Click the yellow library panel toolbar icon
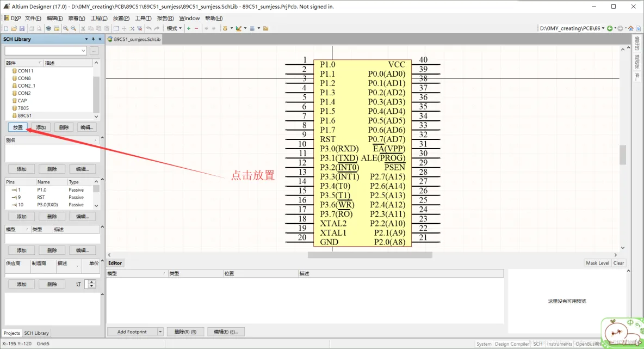 pyautogui.click(x=56, y=28)
